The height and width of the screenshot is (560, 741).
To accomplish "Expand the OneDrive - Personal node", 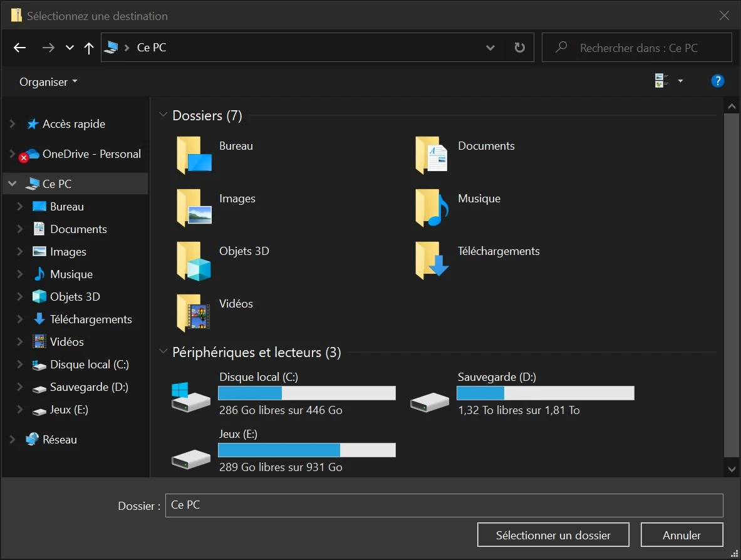I will [x=13, y=153].
